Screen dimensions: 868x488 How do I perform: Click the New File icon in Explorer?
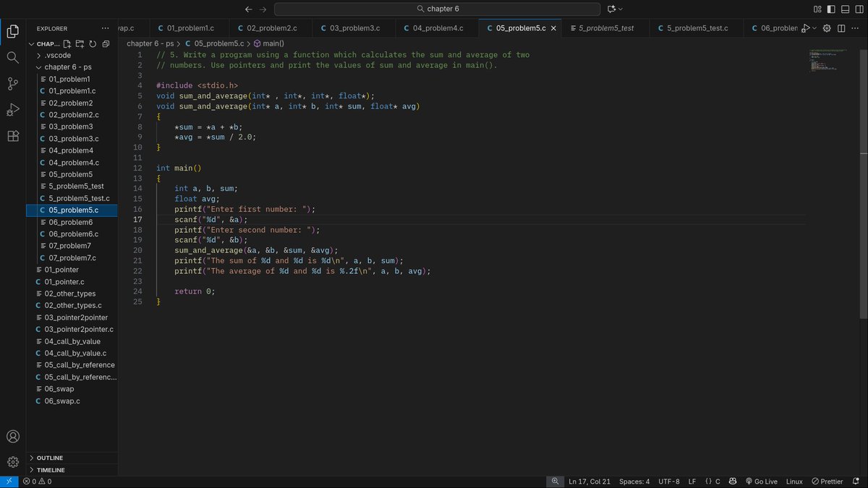click(67, 43)
